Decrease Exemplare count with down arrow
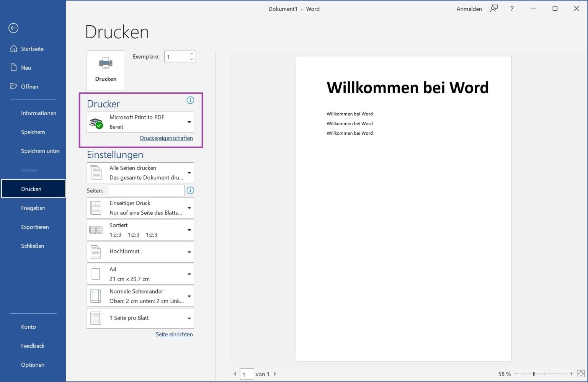 (x=192, y=59)
